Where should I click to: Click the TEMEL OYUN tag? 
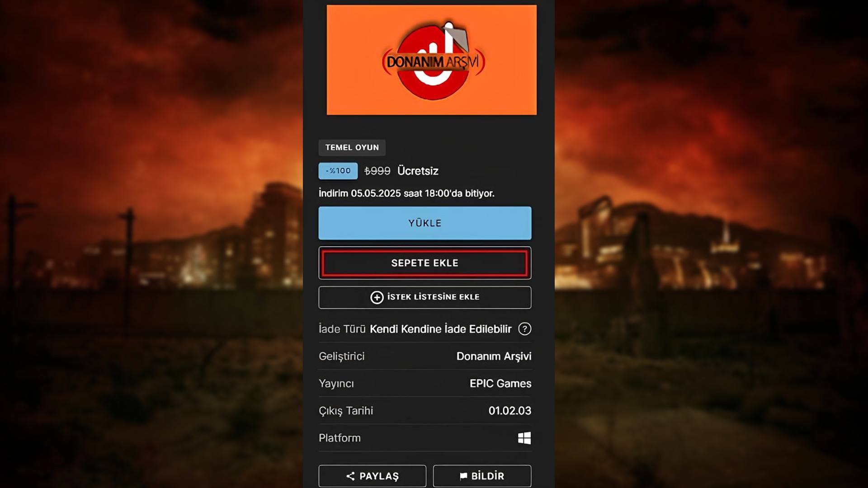352,147
